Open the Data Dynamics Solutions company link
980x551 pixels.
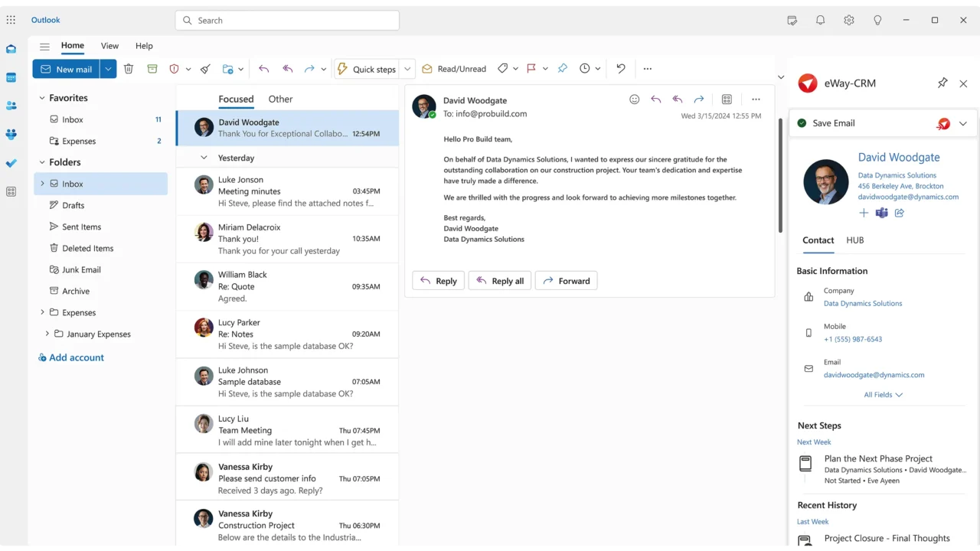pyautogui.click(x=863, y=303)
